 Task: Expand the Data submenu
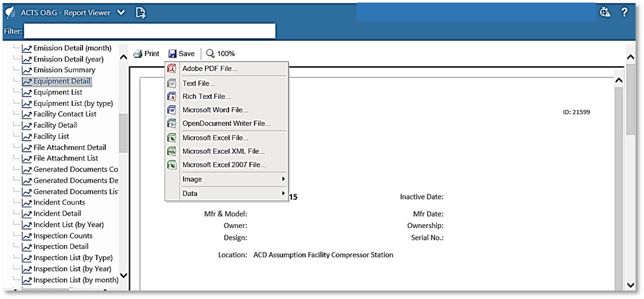tap(227, 193)
